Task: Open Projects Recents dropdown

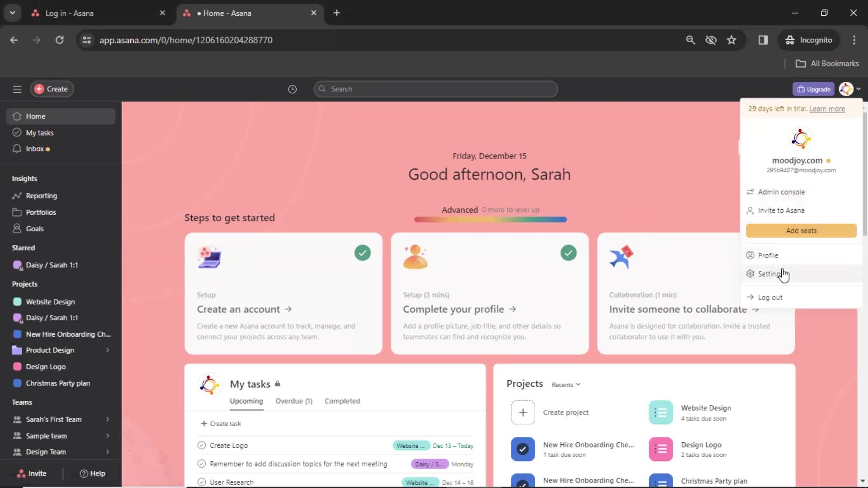Action: (566, 385)
